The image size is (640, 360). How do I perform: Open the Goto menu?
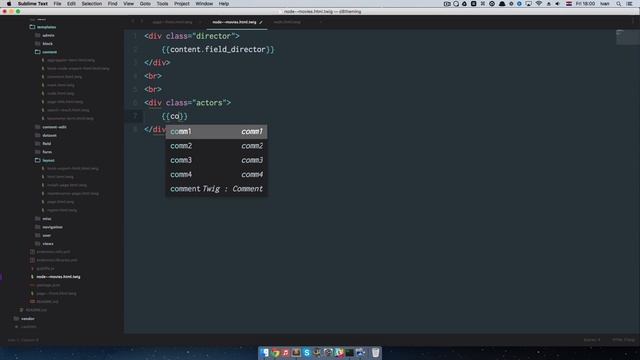point(145,4)
